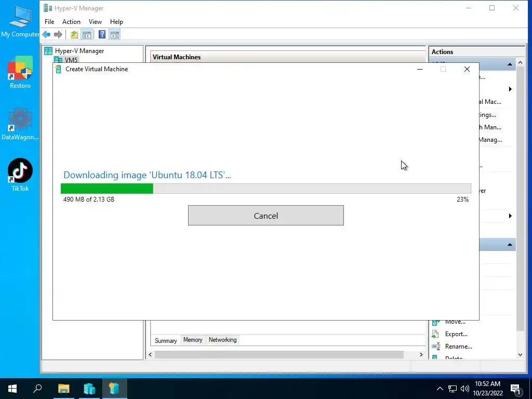Screen dimensions: 532x399
Task: Toggle the Show/Hide Action Pane icon
Action: (115, 35)
